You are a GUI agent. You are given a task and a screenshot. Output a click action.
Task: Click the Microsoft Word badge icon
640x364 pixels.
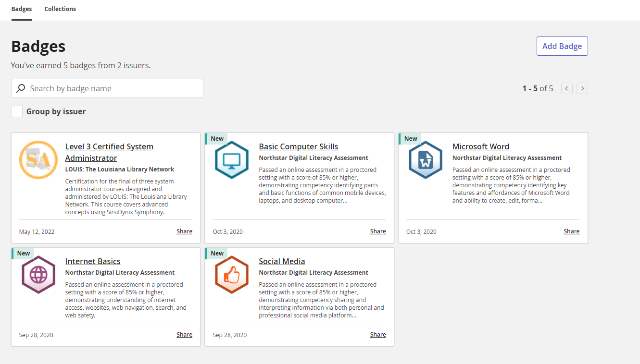(x=426, y=160)
